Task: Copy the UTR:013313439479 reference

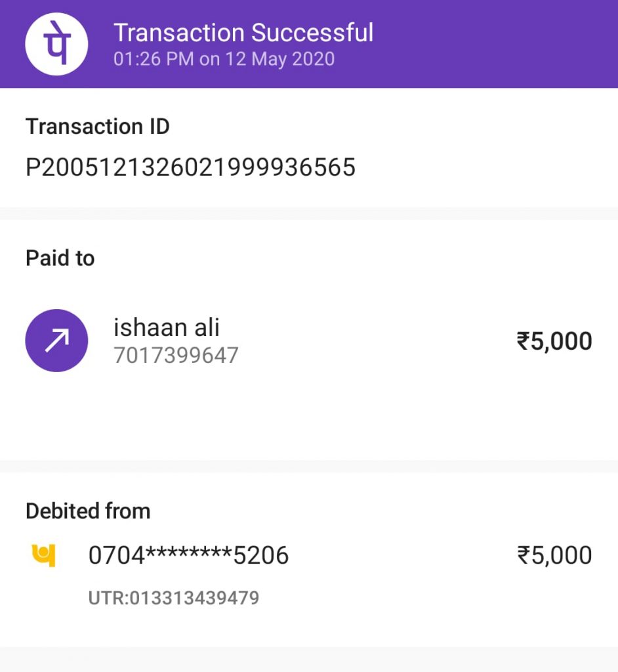Action: [174, 598]
